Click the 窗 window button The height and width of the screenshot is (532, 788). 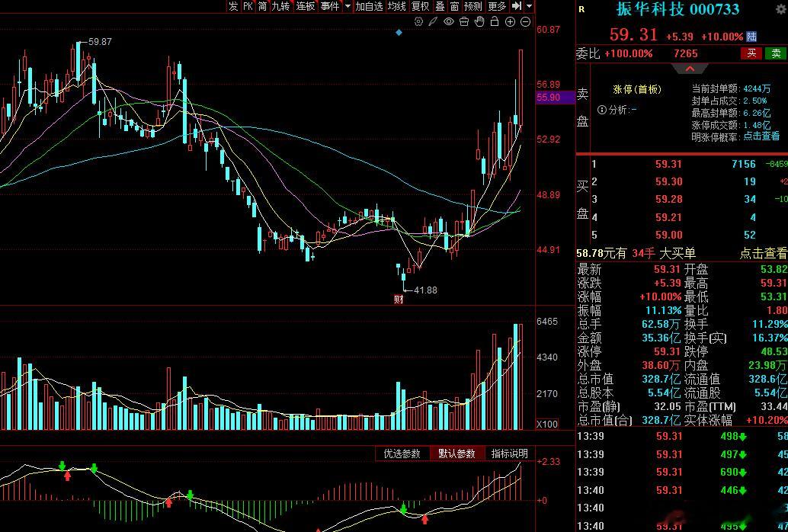coord(454,6)
